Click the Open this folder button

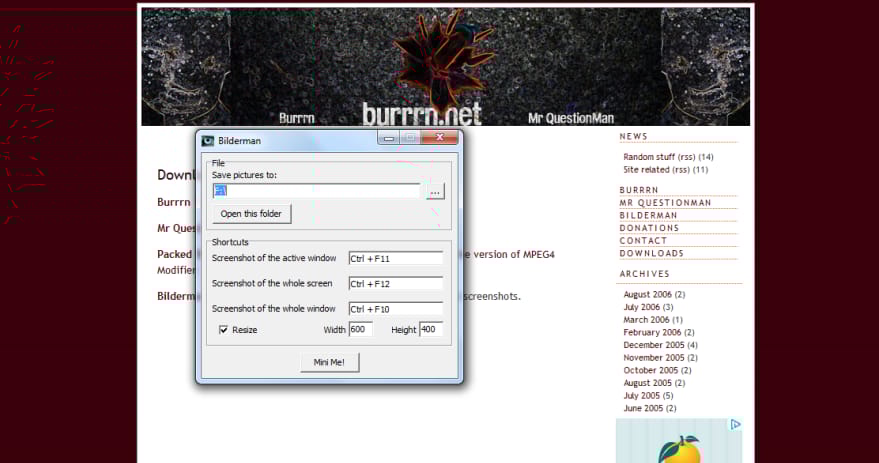click(x=251, y=214)
